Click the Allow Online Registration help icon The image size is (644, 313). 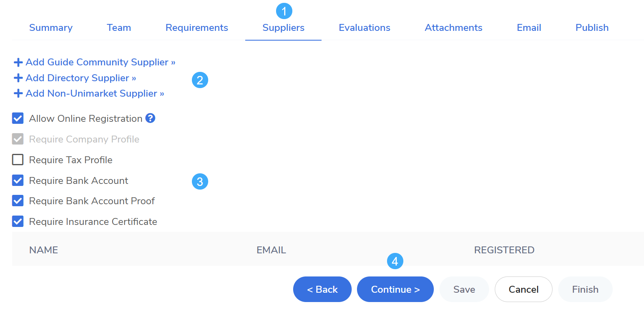click(x=150, y=118)
